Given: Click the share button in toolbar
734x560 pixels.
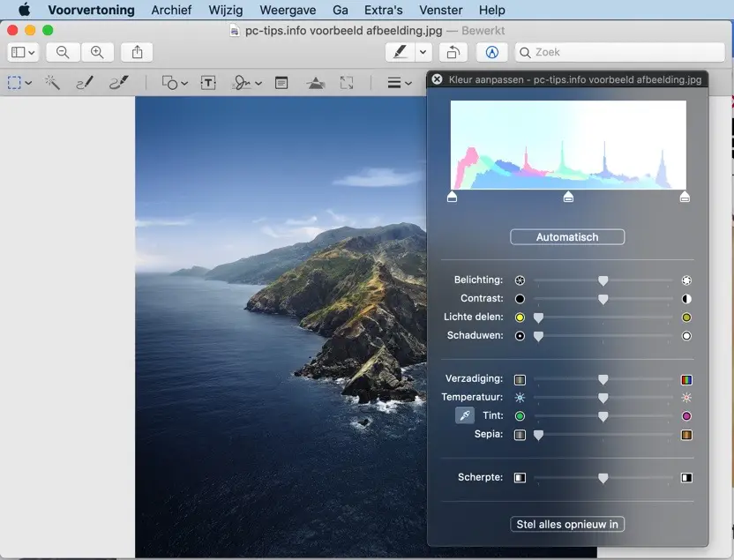Looking at the screenshot, I should coord(137,52).
